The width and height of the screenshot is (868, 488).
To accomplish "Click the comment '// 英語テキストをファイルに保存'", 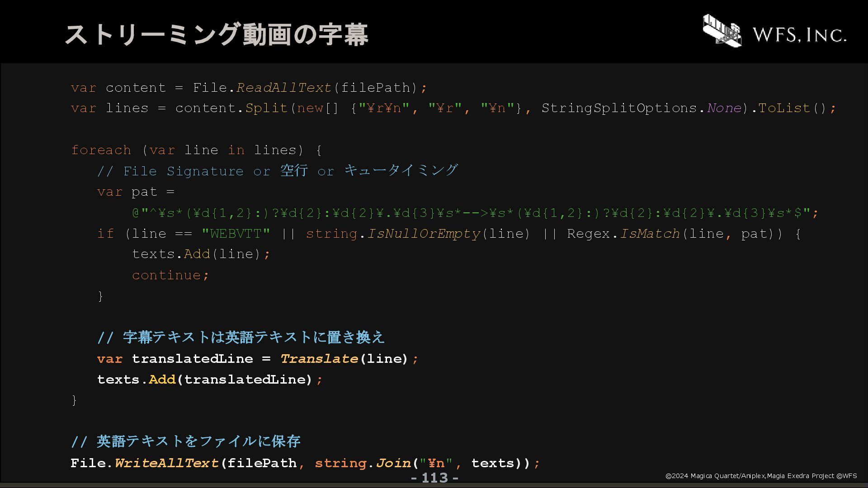I will click(x=185, y=441).
